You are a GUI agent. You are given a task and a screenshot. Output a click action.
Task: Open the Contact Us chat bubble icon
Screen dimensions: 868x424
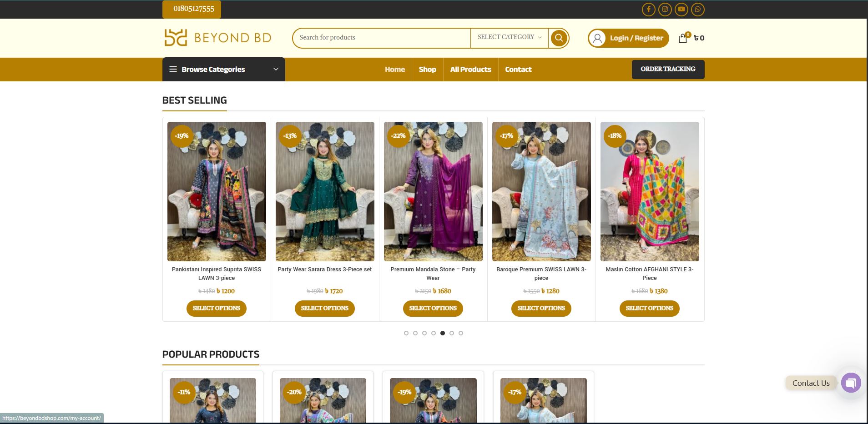[851, 383]
